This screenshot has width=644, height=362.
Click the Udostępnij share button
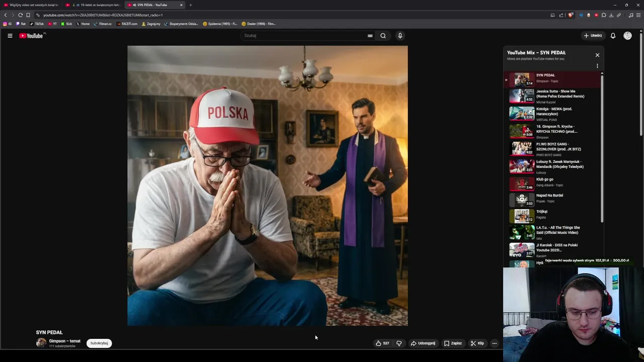click(423, 343)
